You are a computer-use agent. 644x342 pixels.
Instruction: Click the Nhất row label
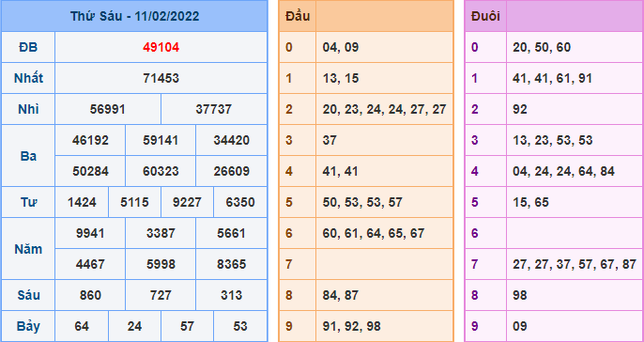(x=28, y=78)
